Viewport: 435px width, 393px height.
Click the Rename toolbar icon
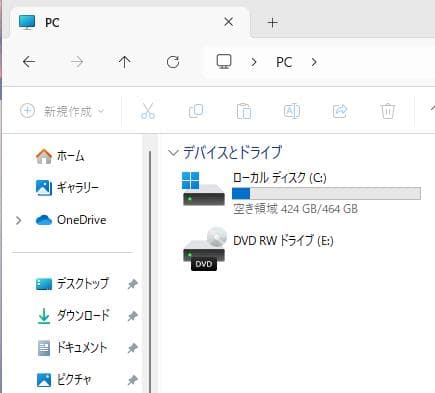tap(292, 111)
